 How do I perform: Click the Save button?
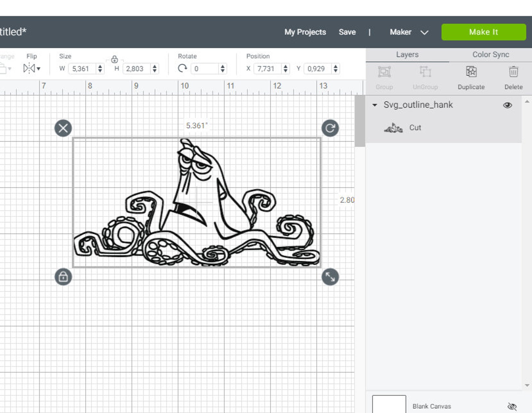click(x=347, y=32)
